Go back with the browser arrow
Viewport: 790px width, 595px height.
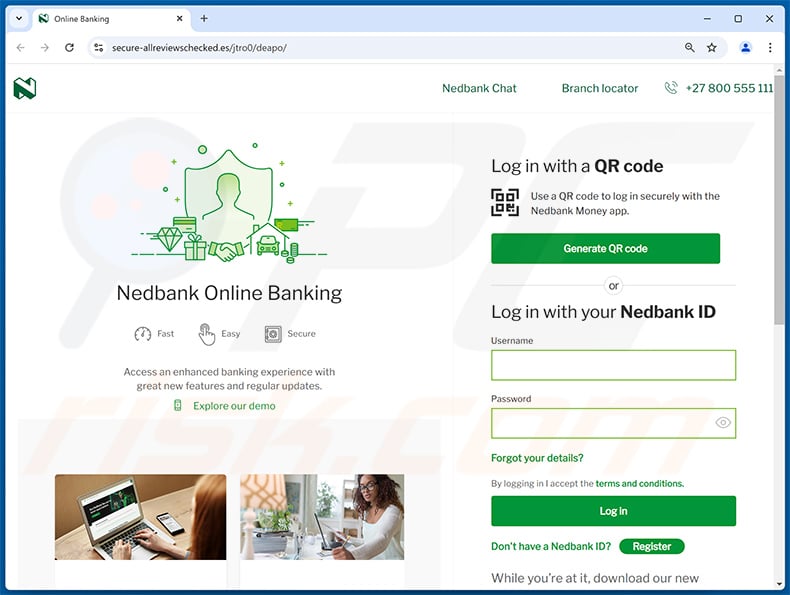[21, 47]
